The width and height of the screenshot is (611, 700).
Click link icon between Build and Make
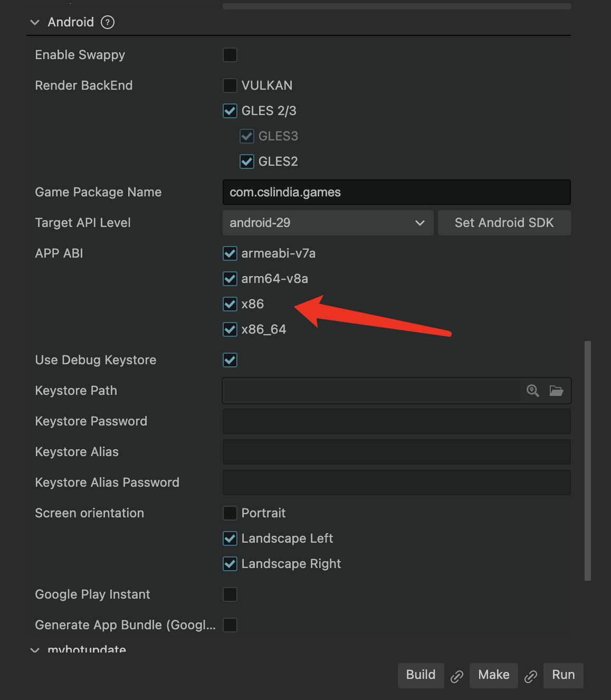pos(457,676)
